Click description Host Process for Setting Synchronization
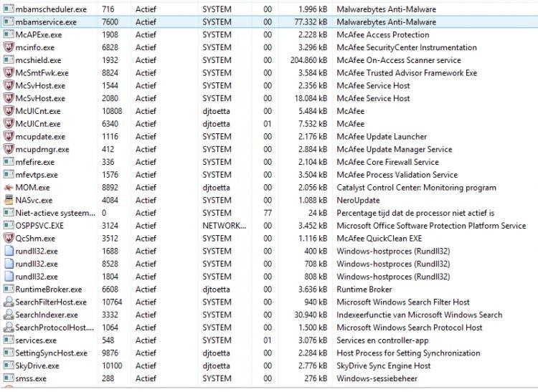 pyautogui.click(x=408, y=353)
